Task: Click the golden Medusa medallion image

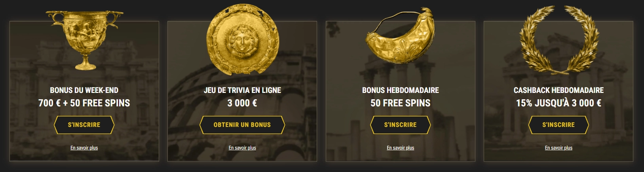Action: pyautogui.click(x=242, y=39)
